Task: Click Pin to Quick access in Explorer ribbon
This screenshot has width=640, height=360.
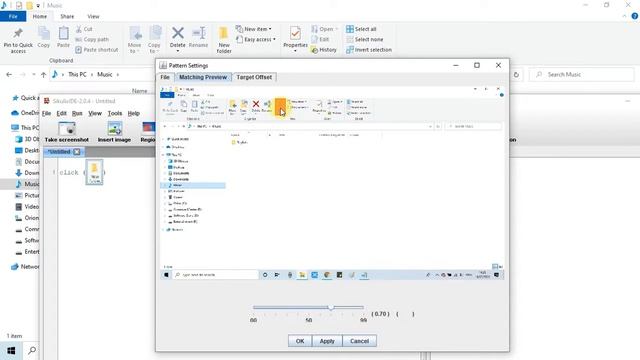Action: point(18,41)
